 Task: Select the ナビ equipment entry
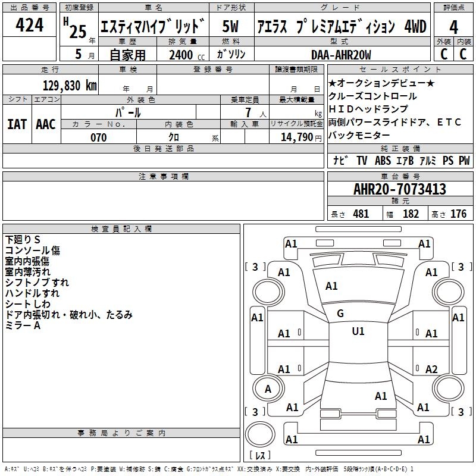(x=340, y=161)
